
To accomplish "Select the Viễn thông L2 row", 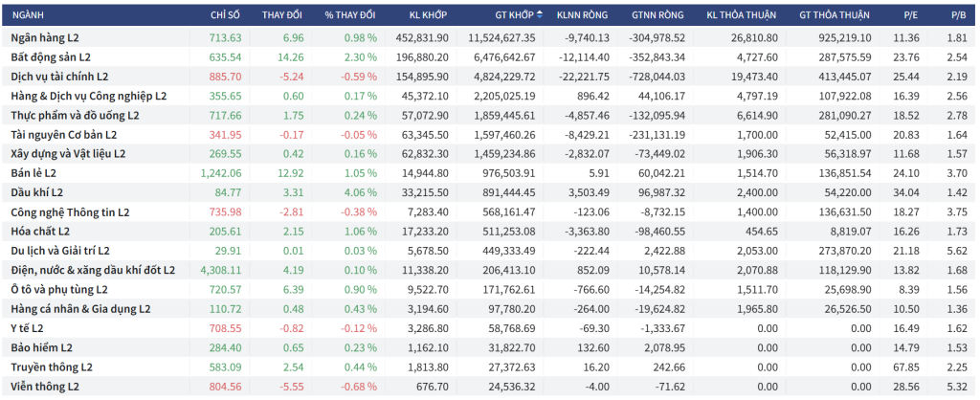I will pyautogui.click(x=45, y=386).
